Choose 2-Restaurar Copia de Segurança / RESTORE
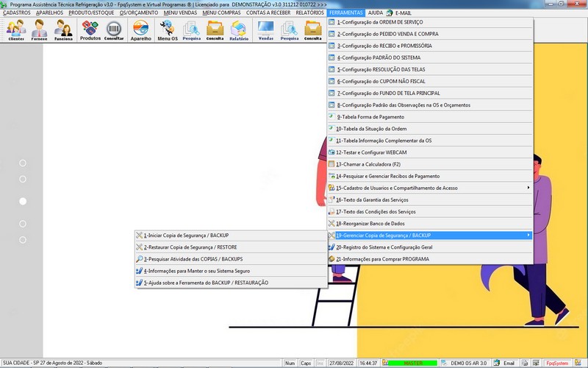The width and height of the screenshot is (588, 368). (231, 247)
